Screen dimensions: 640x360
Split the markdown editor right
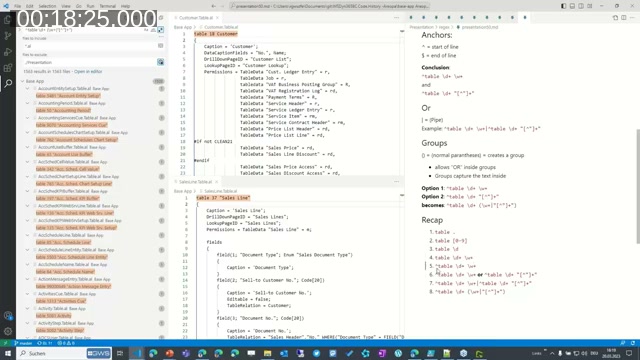click(x=624, y=18)
